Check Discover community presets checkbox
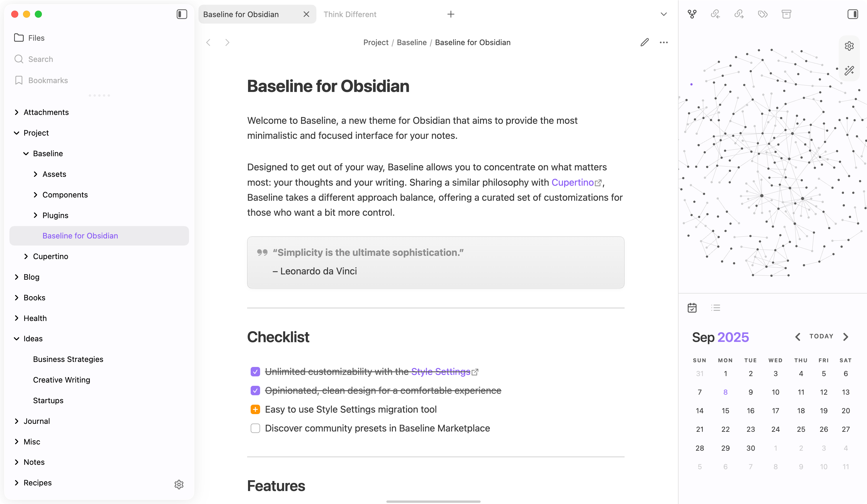867x504 pixels. [255, 428]
